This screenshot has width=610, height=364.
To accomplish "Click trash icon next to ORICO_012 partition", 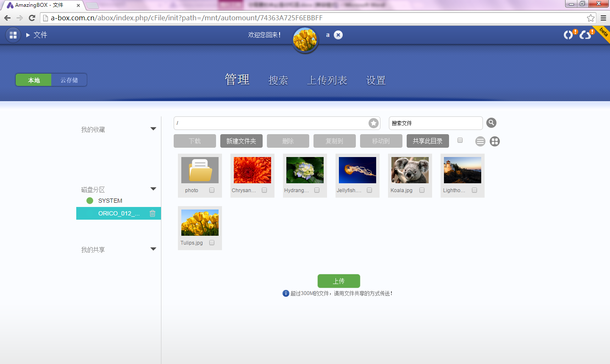I will point(152,213).
